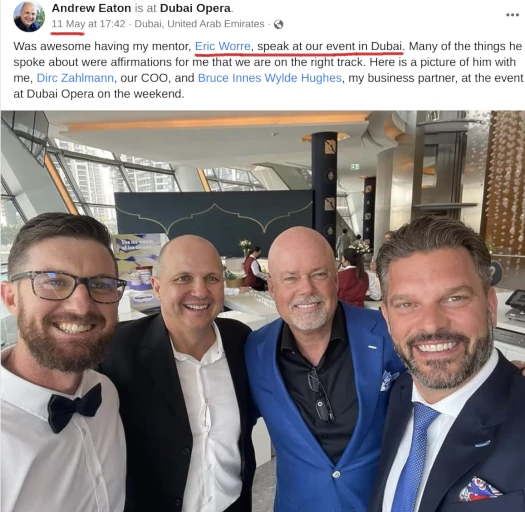This screenshot has height=512, width=525.
Task: Visit Bruce Innes Wylde Hughes profile link
Action: click(x=270, y=78)
